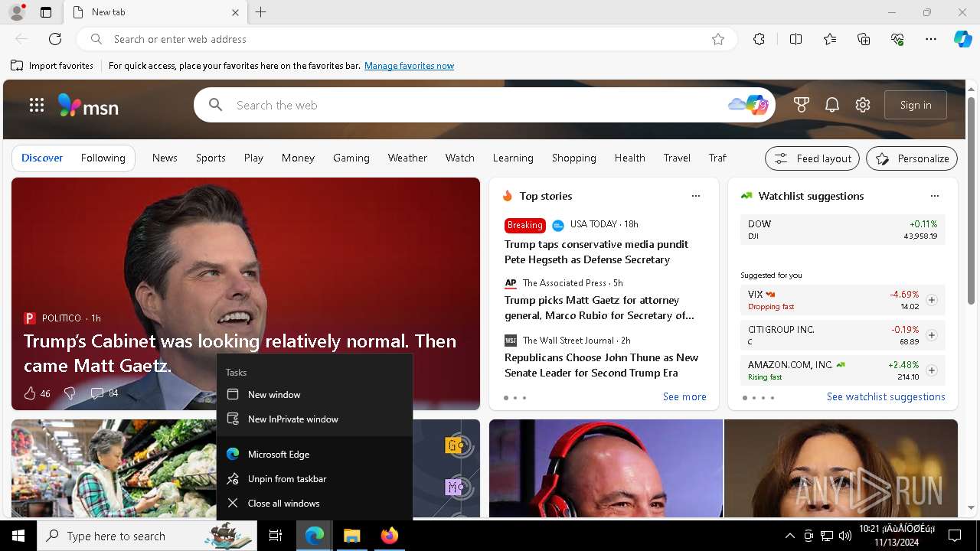Select New window in jump list
This screenshot has width=980, height=551.
click(x=315, y=395)
